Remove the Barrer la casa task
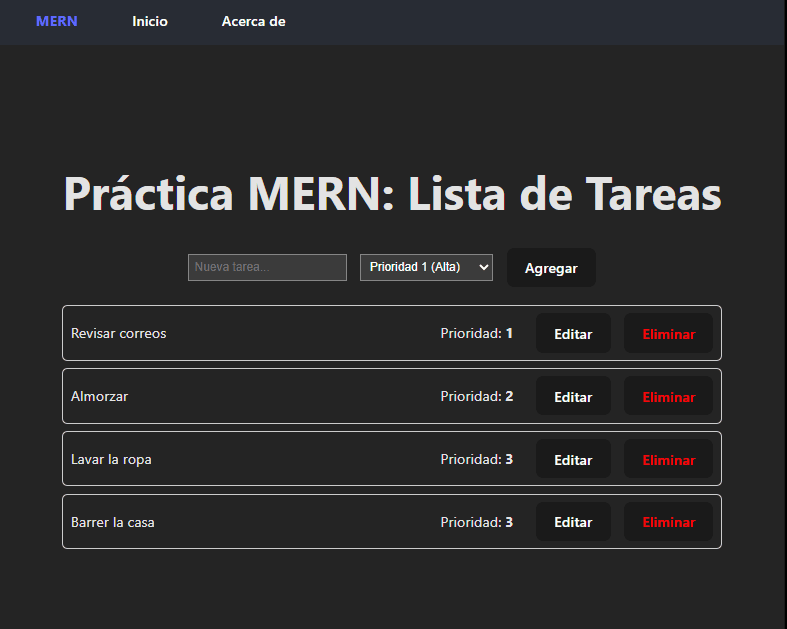 pos(668,522)
